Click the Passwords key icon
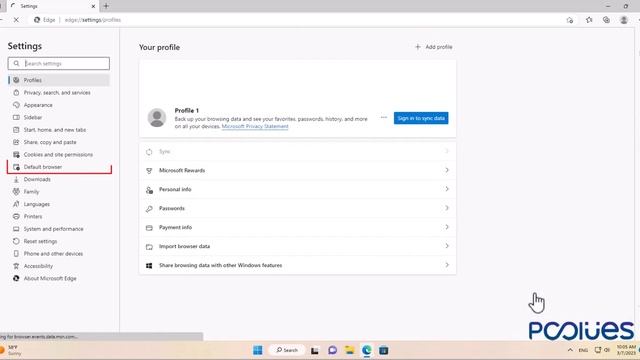 click(149, 209)
